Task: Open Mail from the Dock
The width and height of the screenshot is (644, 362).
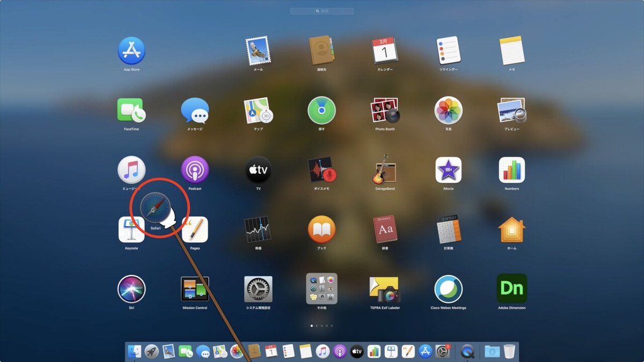Action: [169, 351]
